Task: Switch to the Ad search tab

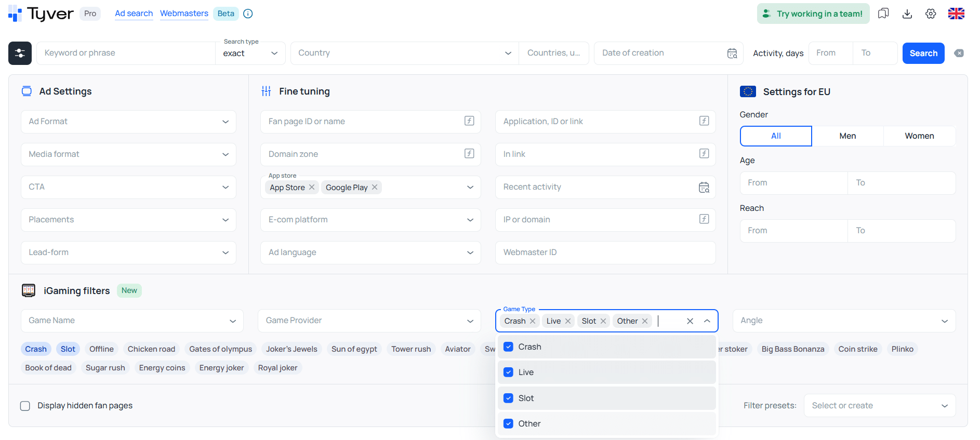Action: [134, 14]
